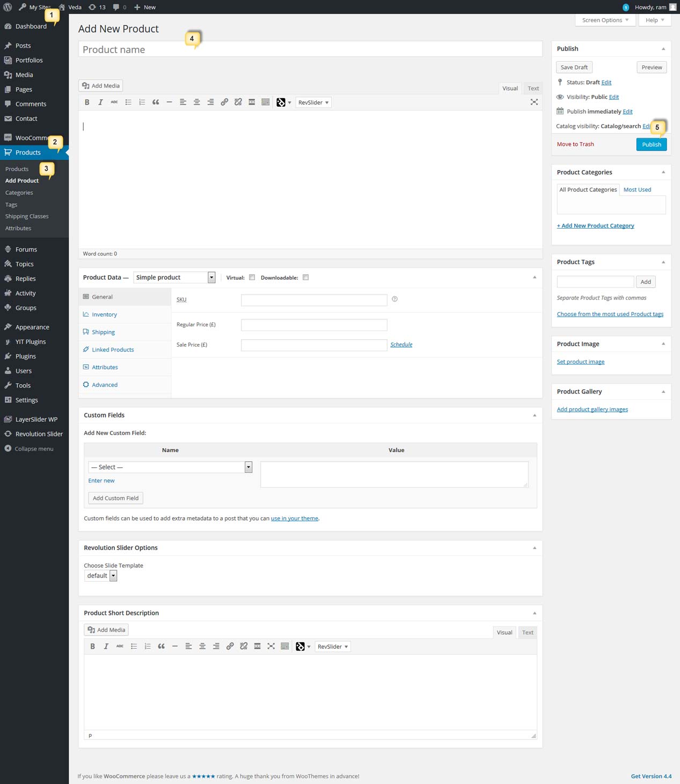Click the WordPress logo in the admin bar
Viewport: 680px width, 784px height.
[x=8, y=7]
